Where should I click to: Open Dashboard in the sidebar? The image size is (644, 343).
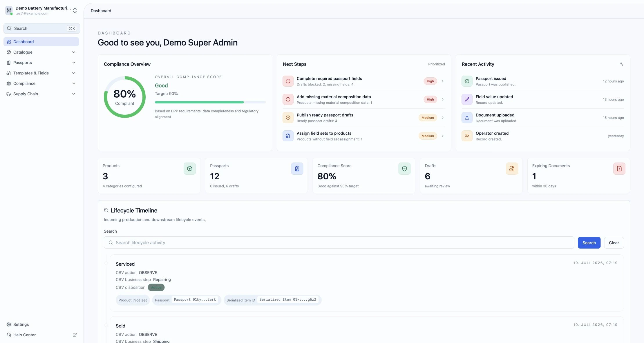(41, 42)
